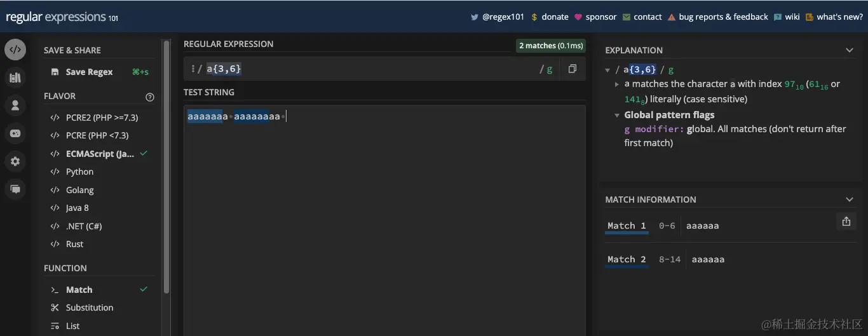Click the envelope contact icon

coord(627,17)
